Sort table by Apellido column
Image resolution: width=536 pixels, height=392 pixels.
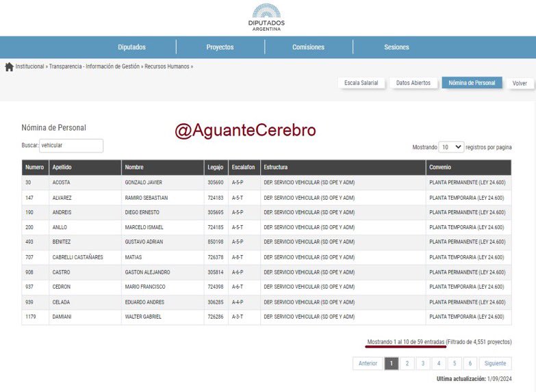point(85,167)
